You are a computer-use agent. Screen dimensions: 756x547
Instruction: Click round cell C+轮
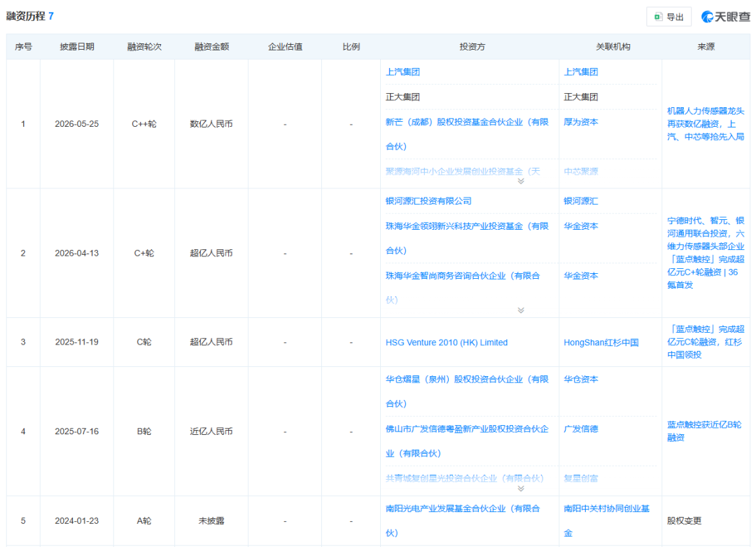(144, 254)
